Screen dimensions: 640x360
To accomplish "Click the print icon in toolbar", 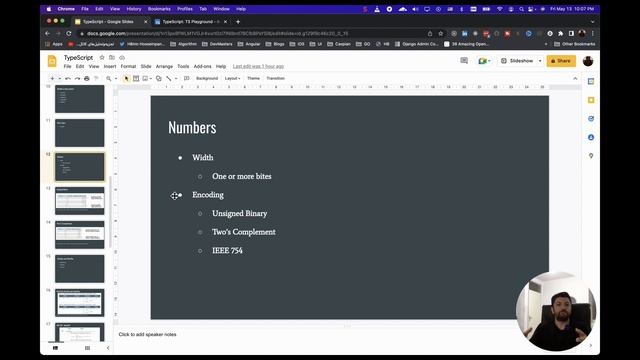I will click(87, 78).
